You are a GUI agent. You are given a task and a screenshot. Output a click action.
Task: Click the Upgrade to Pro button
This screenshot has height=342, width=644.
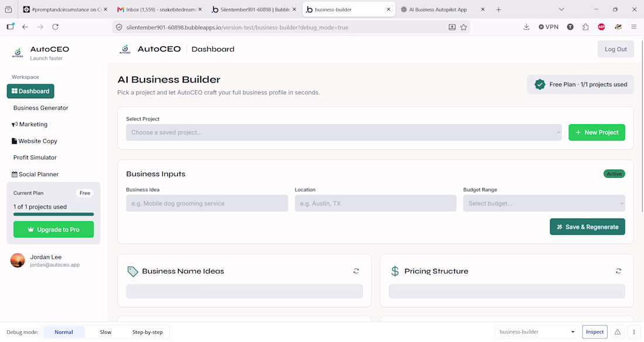(53, 230)
